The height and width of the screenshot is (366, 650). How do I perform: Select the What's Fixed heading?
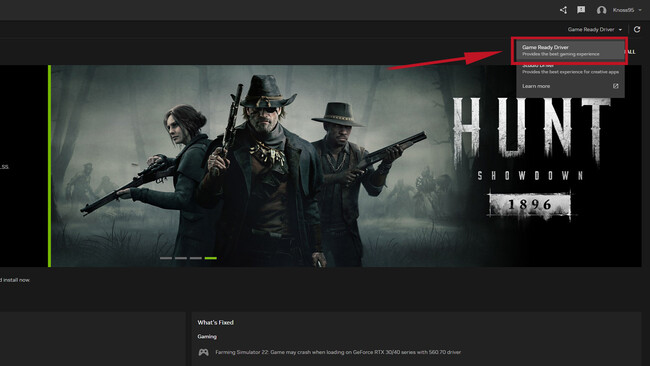click(216, 322)
